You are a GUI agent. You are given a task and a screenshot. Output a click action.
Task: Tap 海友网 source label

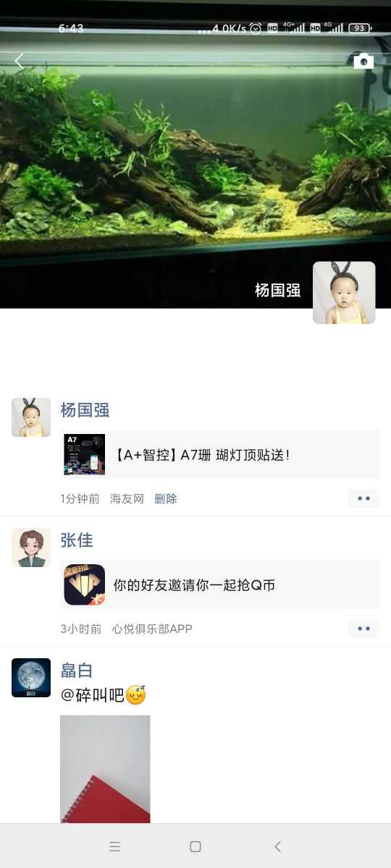(x=127, y=498)
